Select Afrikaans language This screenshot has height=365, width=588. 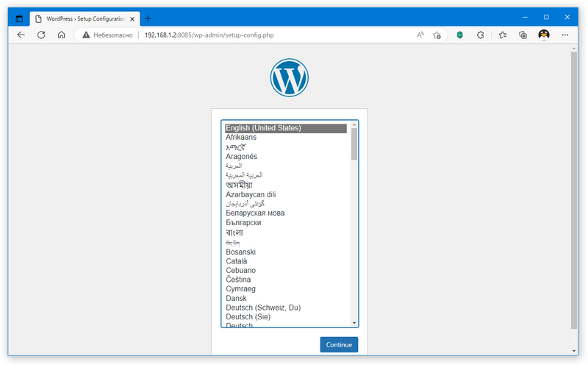[286, 137]
